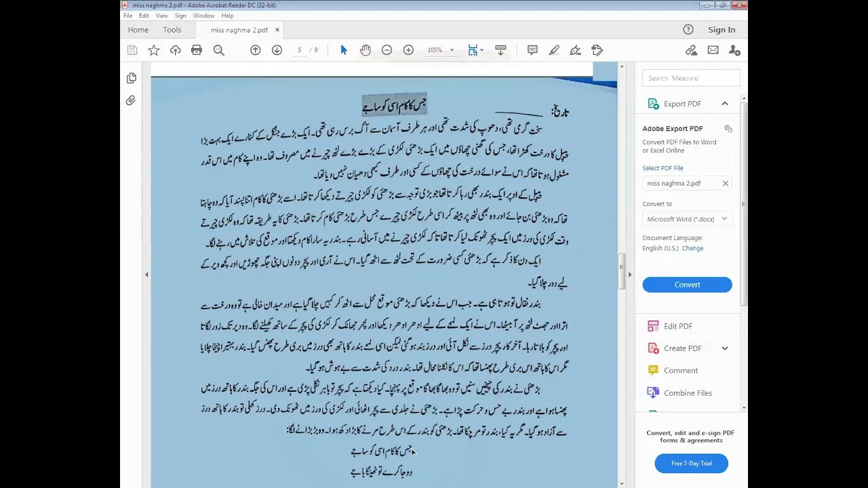
Task: Add a sticky note comment
Action: [532, 50]
